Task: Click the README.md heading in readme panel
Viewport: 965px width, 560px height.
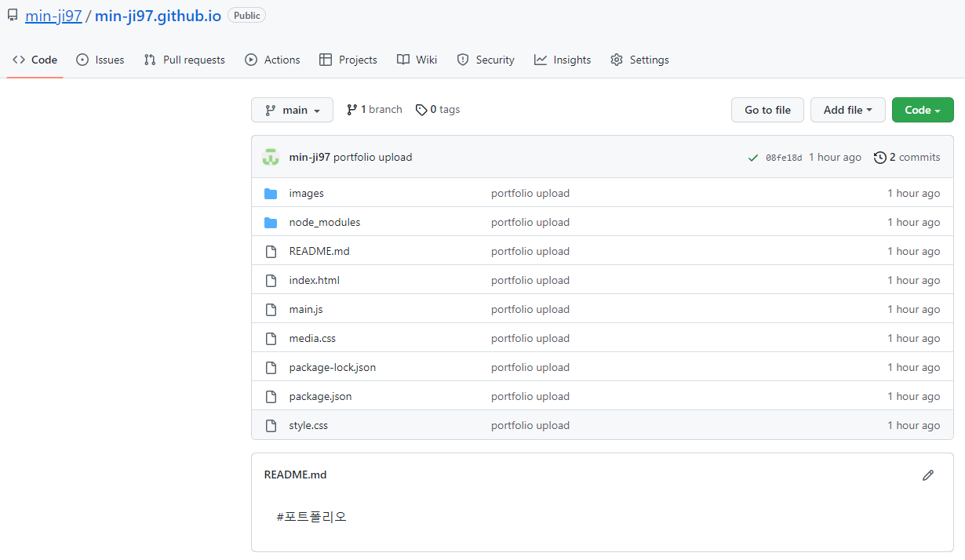Action: click(295, 475)
